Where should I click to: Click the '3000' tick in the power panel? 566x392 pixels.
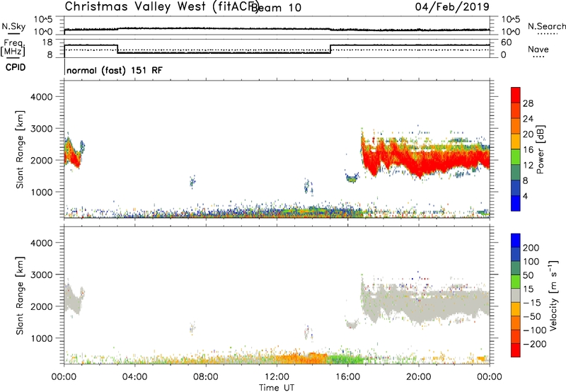(x=41, y=129)
